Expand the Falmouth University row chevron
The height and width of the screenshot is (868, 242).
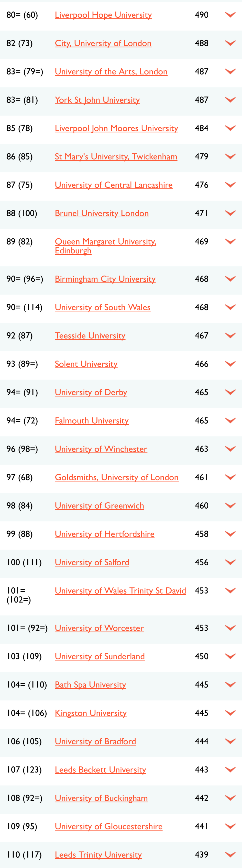pos(230,420)
